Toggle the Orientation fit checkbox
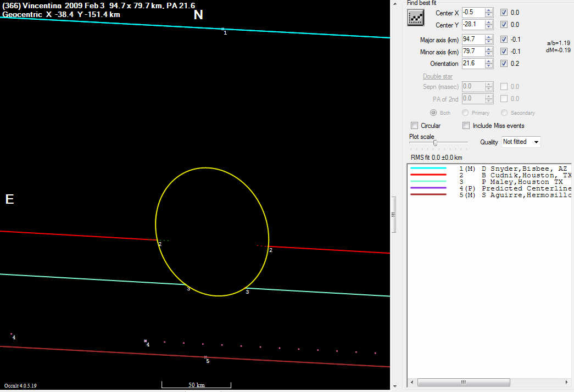 pyautogui.click(x=504, y=63)
